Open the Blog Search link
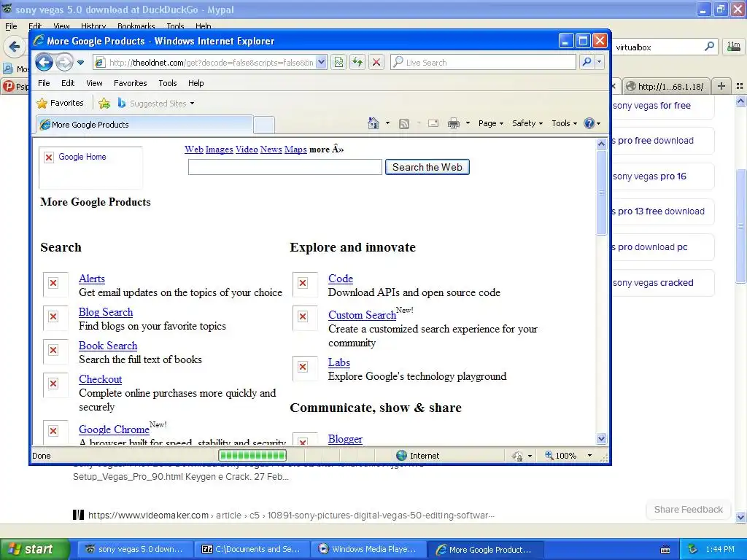Viewport: 747px width, 560px height. [106, 312]
